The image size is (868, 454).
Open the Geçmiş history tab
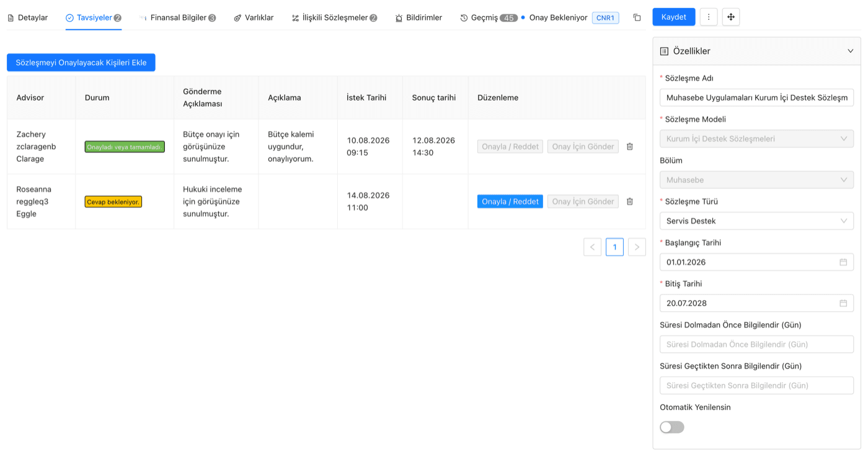click(489, 17)
